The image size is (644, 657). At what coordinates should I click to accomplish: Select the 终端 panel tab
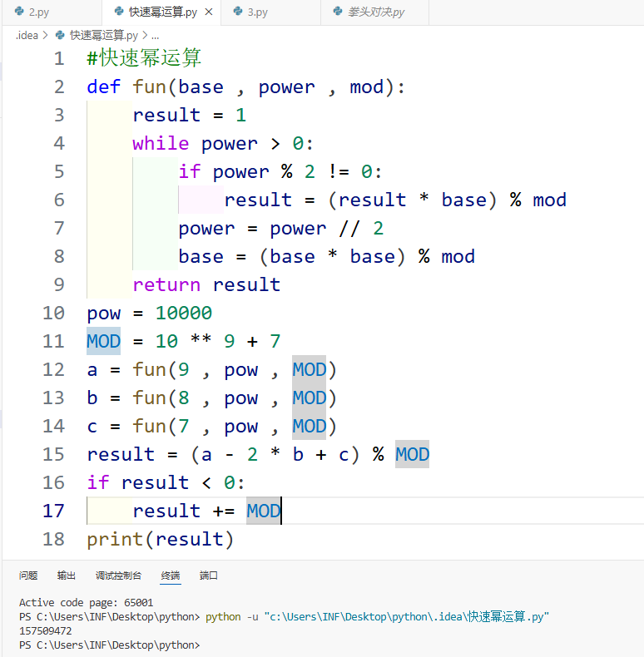click(x=171, y=575)
